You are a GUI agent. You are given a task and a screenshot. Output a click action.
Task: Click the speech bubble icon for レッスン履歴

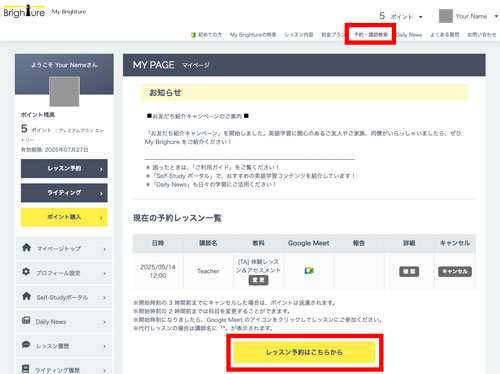pyautogui.click(x=26, y=345)
